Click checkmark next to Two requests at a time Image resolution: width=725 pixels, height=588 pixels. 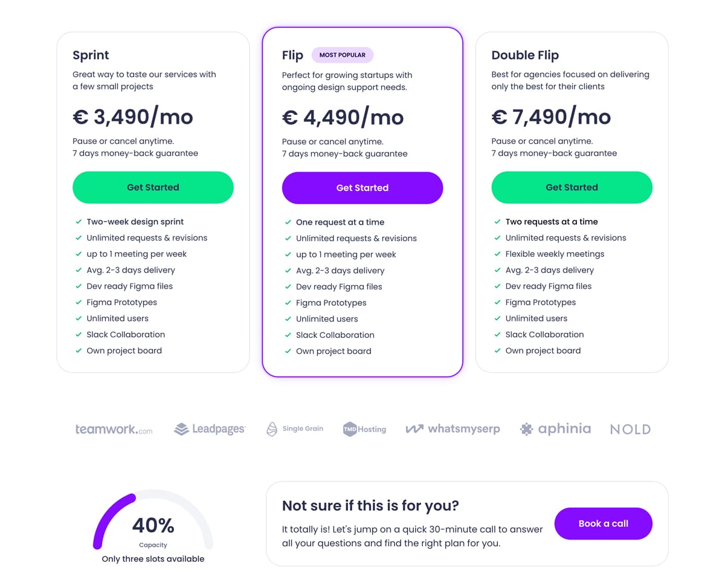498,222
